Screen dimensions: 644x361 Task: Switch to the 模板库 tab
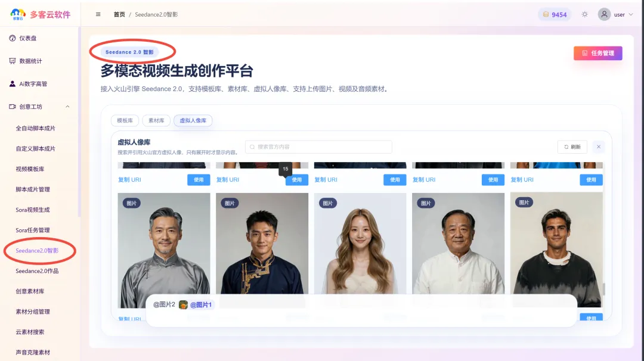point(125,120)
